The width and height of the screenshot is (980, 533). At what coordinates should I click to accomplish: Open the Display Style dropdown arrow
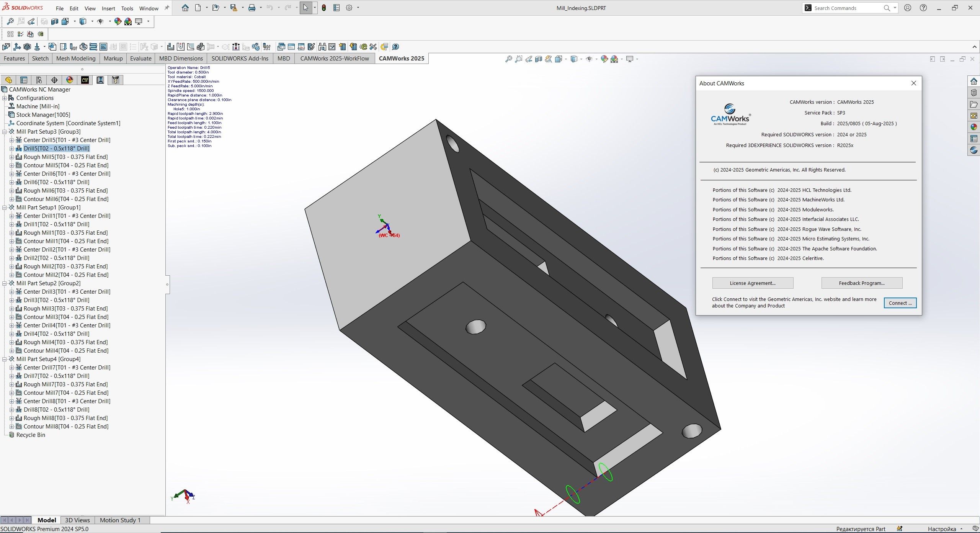[x=581, y=59]
